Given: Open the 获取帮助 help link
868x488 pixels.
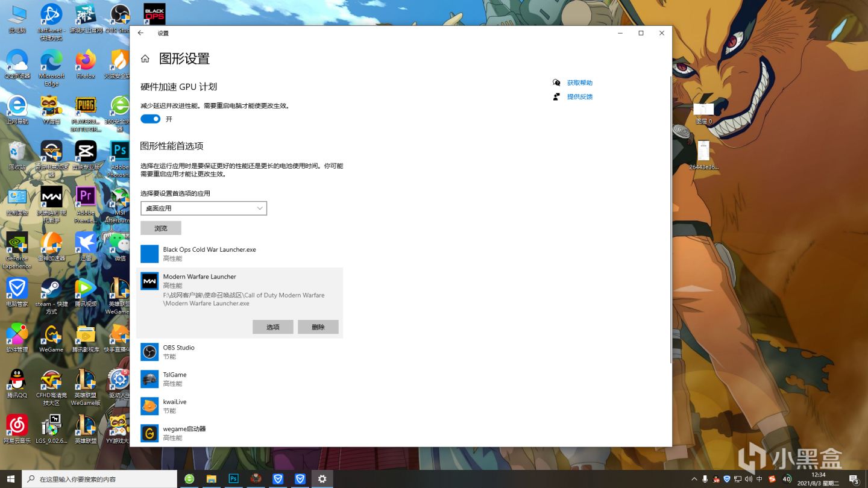Looking at the screenshot, I should pyautogui.click(x=580, y=83).
